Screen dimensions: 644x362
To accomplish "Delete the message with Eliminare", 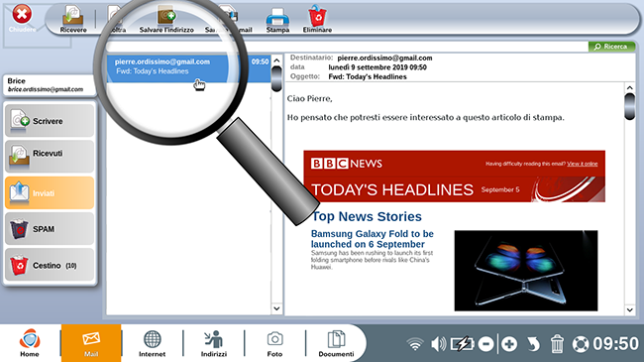I will click(x=317, y=19).
